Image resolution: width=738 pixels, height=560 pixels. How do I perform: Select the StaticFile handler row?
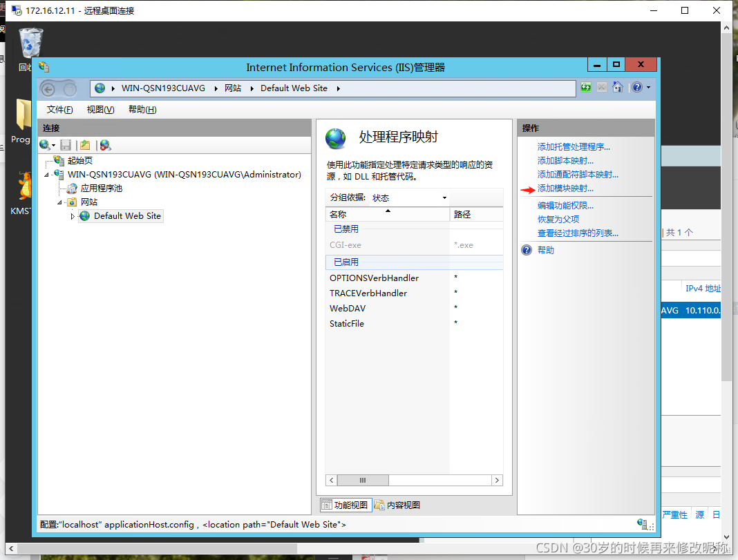[414, 323]
